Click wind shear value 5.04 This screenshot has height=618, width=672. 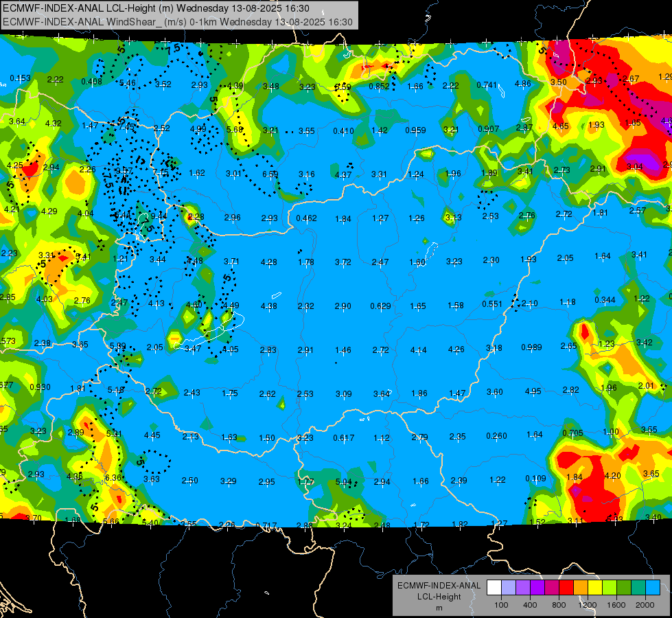(343, 482)
